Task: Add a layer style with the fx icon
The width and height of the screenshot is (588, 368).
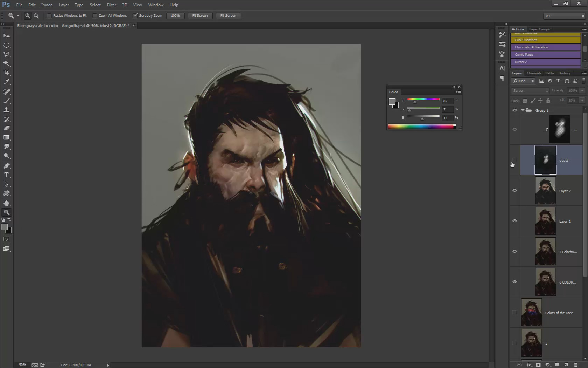Action: point(529,365)
